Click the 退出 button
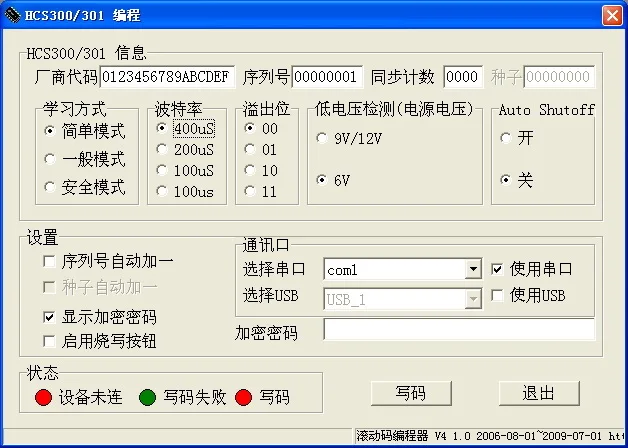Screen dimensions: 628x448 [539, 393]
